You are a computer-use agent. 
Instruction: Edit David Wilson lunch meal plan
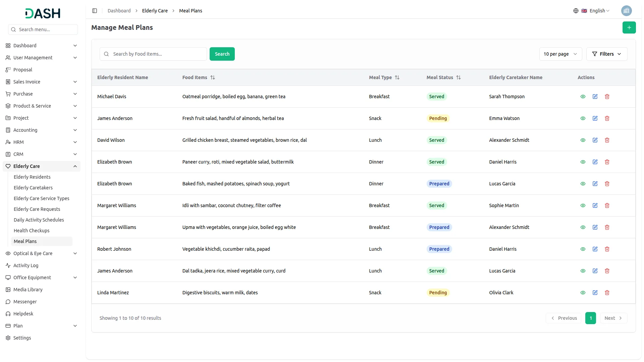pos(595,140)
